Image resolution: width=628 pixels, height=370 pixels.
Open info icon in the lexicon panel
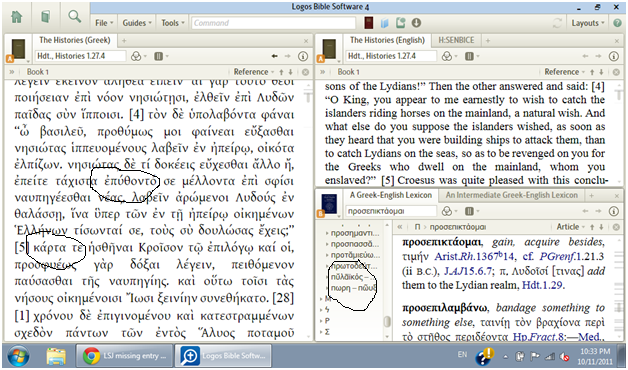614,211
